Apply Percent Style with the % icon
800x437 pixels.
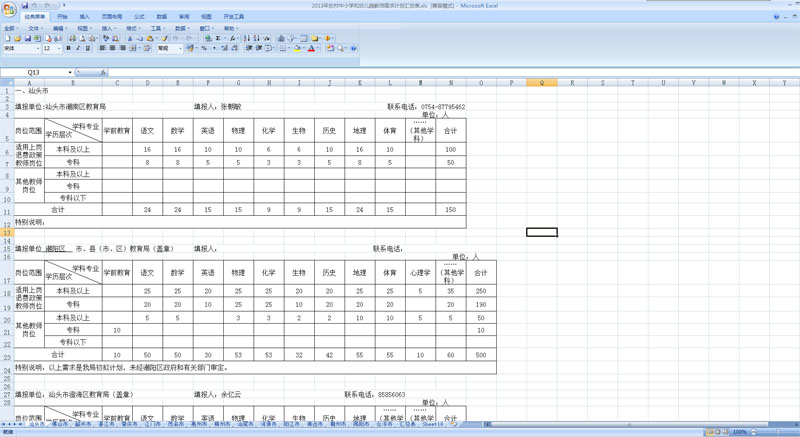coord(204,48)
